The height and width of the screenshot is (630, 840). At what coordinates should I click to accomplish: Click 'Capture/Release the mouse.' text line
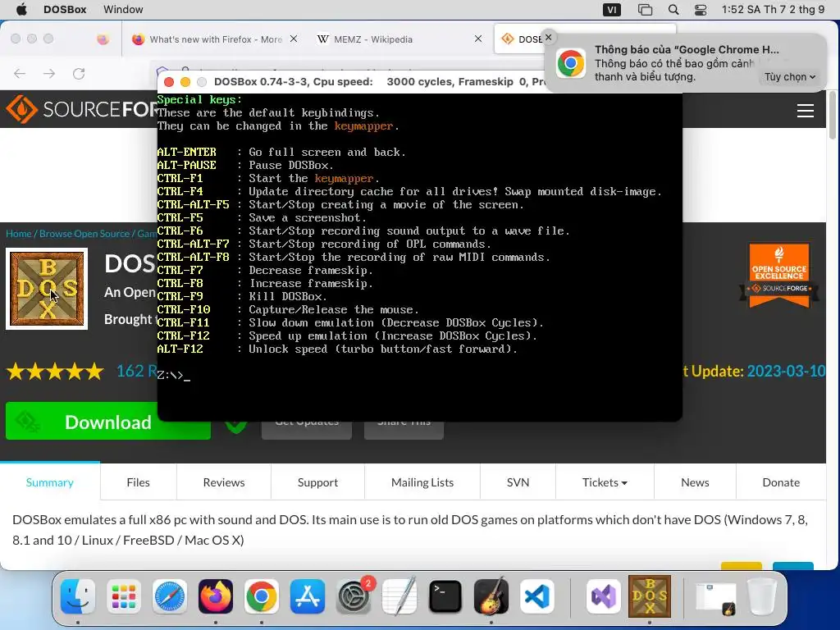pos(333,309)
